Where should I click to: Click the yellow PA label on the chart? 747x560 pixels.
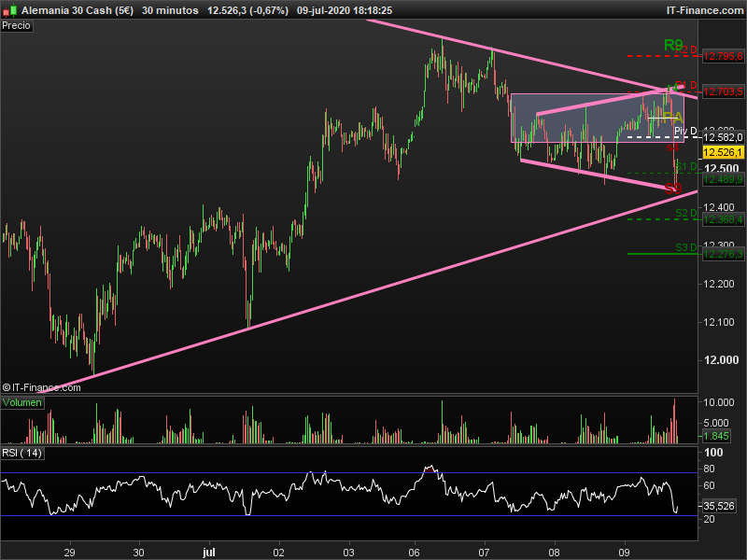coord(672,118)
